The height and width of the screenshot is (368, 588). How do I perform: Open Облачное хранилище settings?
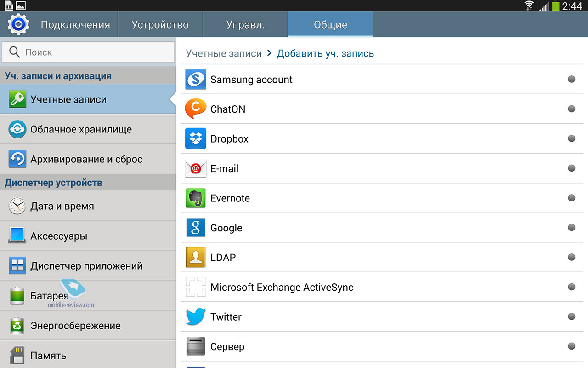[88, 129]
